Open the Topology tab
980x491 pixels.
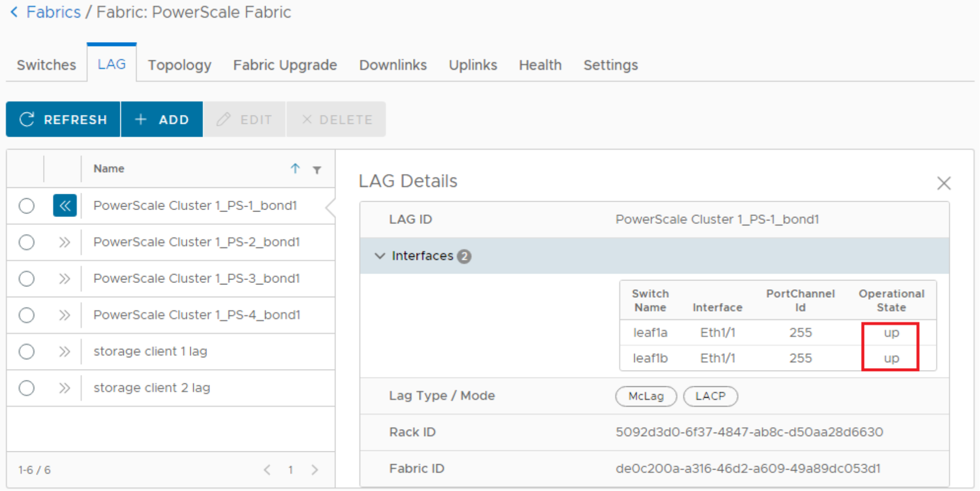(x=179, y=65)
